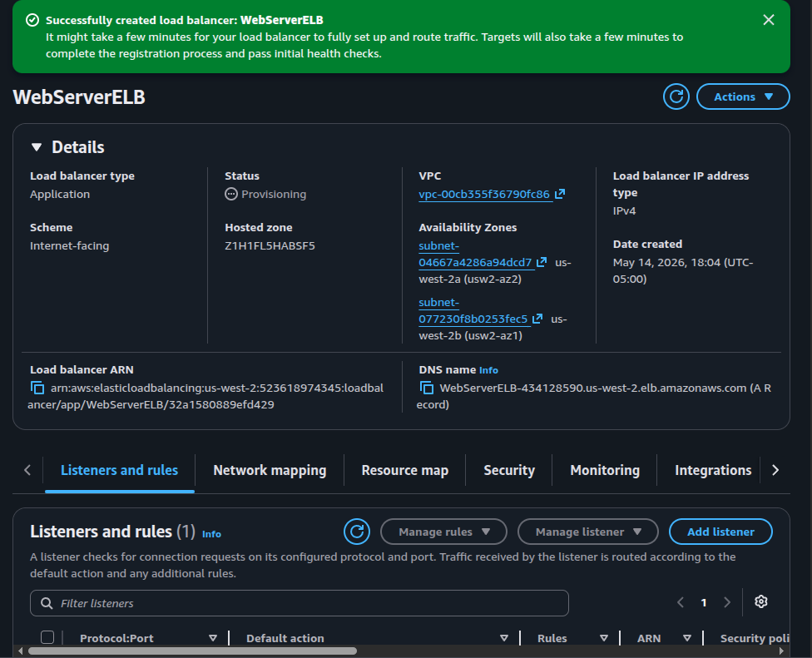The height and width of the screenshot is (658, 812).
Task: Click the scrollbar left arrow
Action: tap(20, 651)
